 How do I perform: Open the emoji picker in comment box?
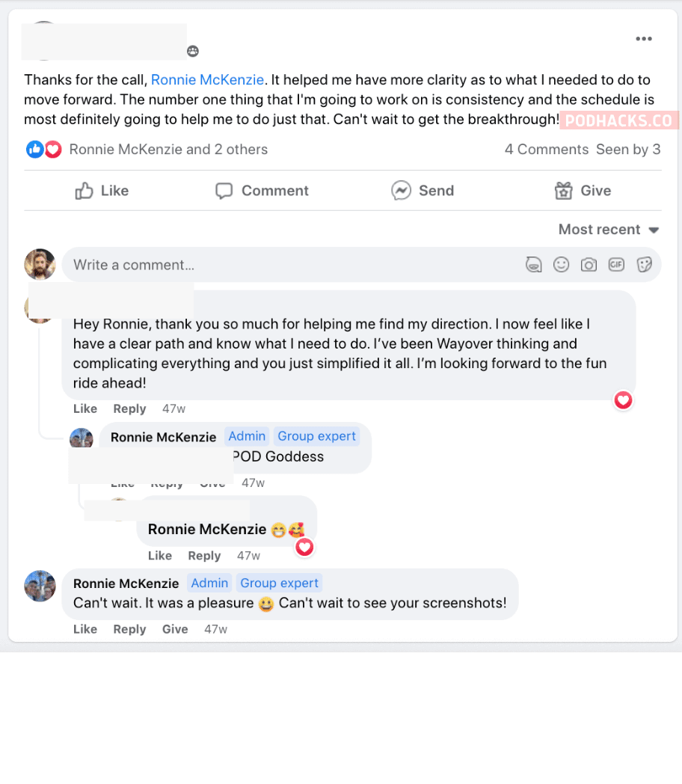pos(561,265)
